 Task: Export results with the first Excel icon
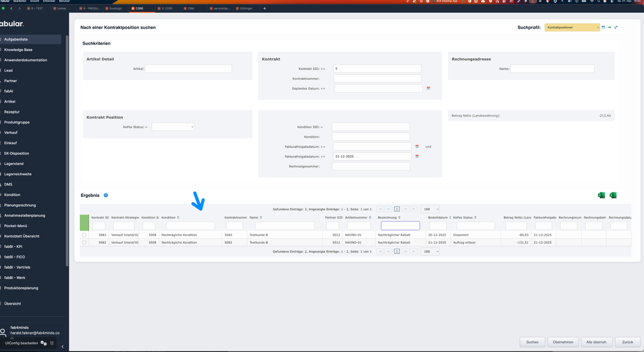[602, 195]
